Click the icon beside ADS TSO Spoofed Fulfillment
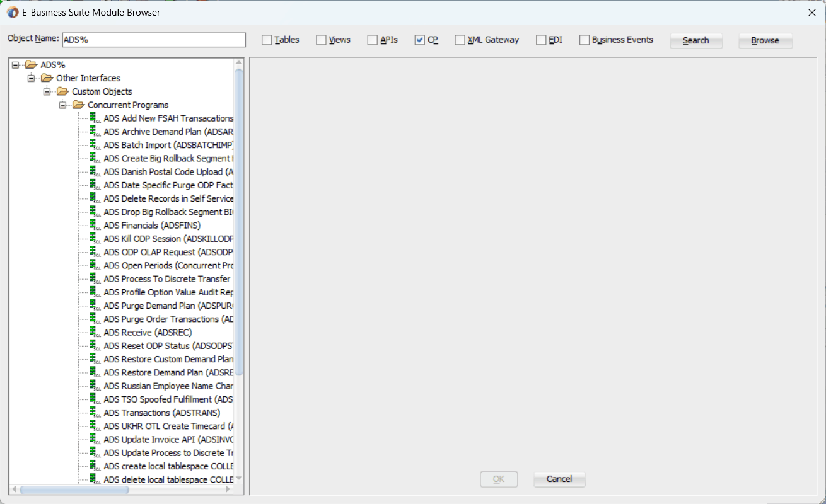 [x=95, y=399]
